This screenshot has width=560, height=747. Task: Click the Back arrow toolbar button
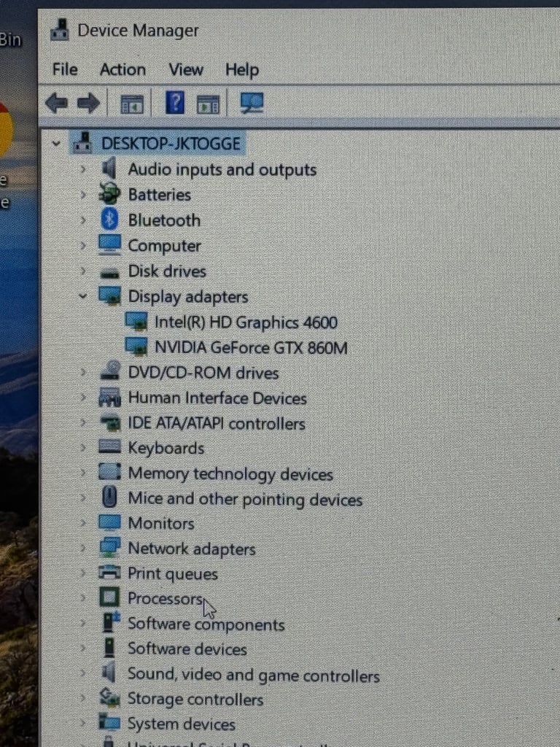[57, 103]
